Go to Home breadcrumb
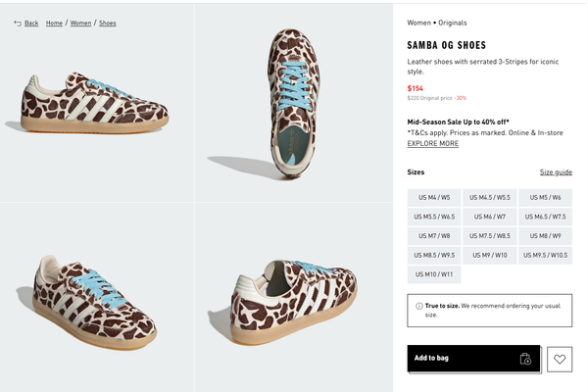This screenshot has height=392, width=588. click(54, 24)
